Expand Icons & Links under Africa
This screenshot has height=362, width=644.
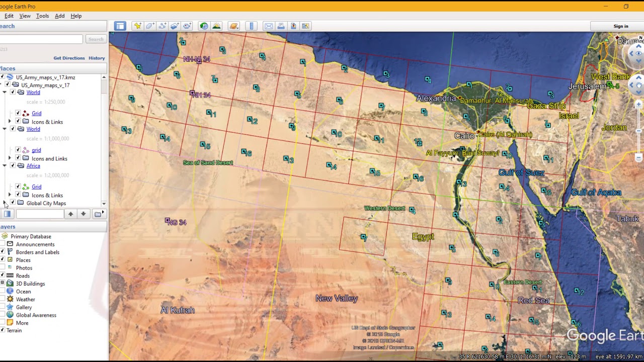click(10, 195)
